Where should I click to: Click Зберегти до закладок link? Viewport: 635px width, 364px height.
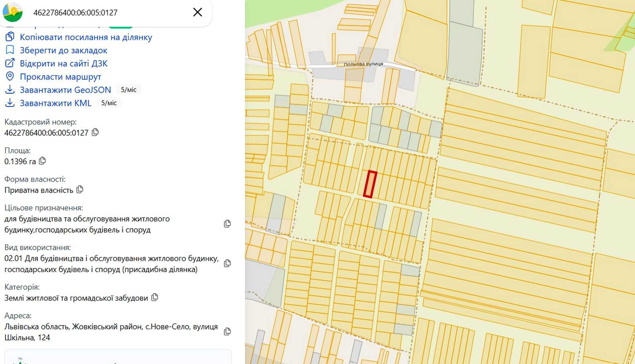tap(63, 50)
